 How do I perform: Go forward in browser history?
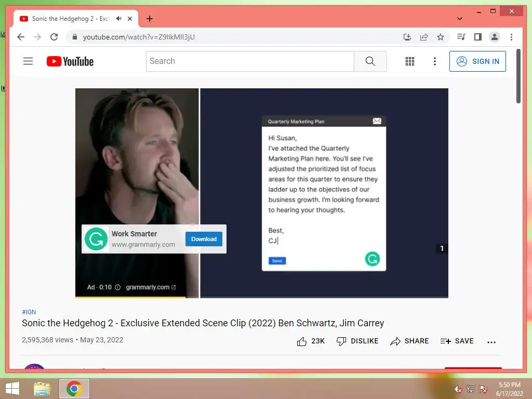37,37
